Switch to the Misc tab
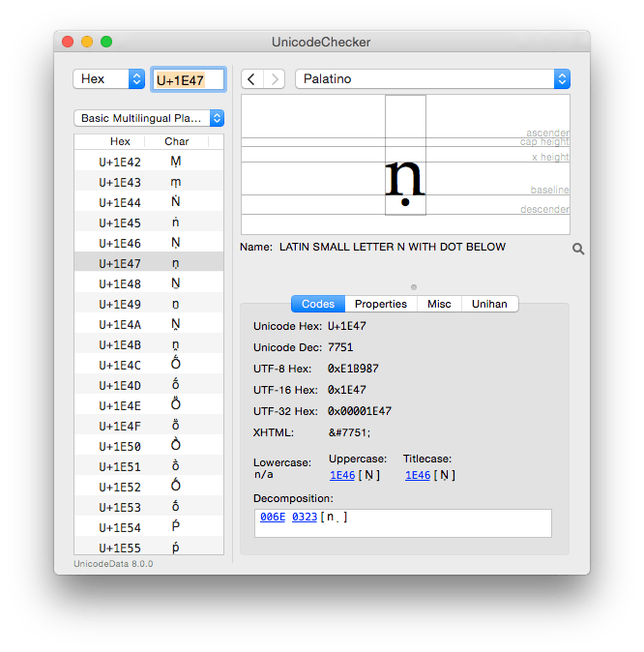The width and height of the screenshot is (644, 652). point(439,304)
